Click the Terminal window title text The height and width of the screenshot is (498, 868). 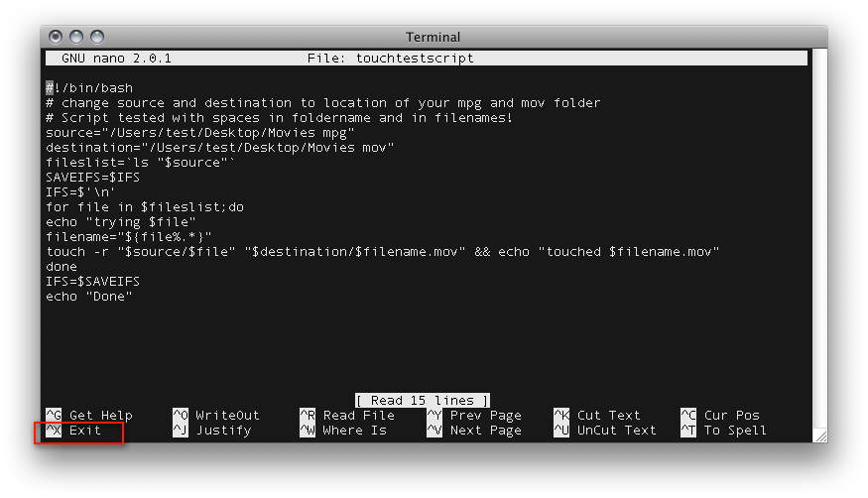[x=433, y=37]
